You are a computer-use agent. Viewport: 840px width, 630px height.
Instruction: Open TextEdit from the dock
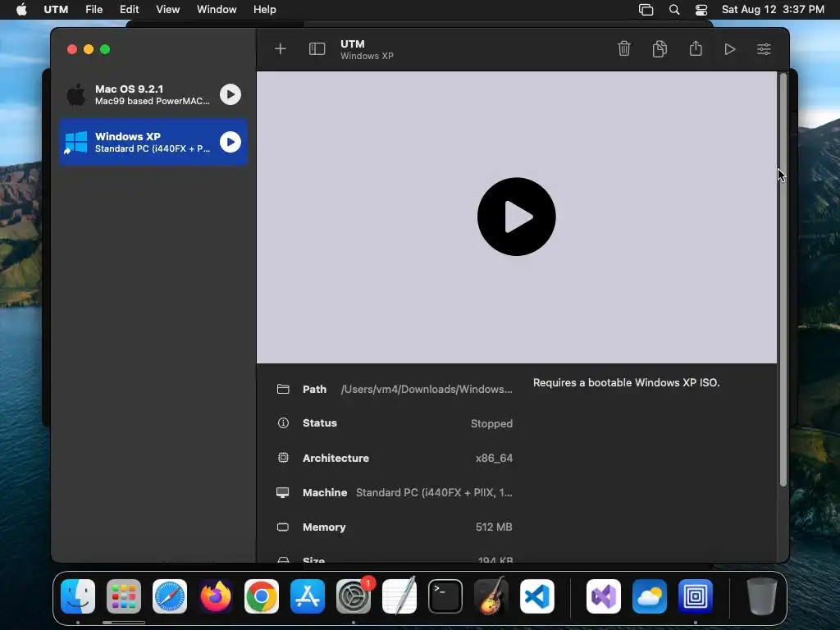[399, 596]
